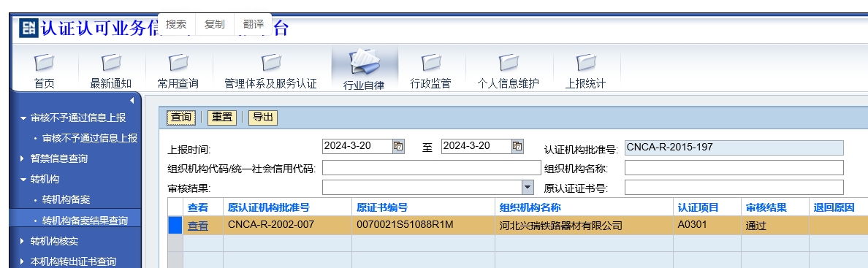This screenshot has height=268, width=868.
Task: Click cell 0070021S51088R1M
Action: pos(424,226)
